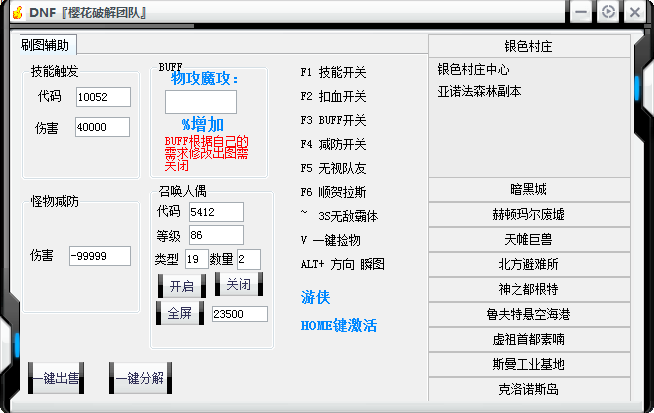Click the 召唤人偶 代码 field with 5412
The height and width of the screenshot is (413, 654).
click(216, 212)
